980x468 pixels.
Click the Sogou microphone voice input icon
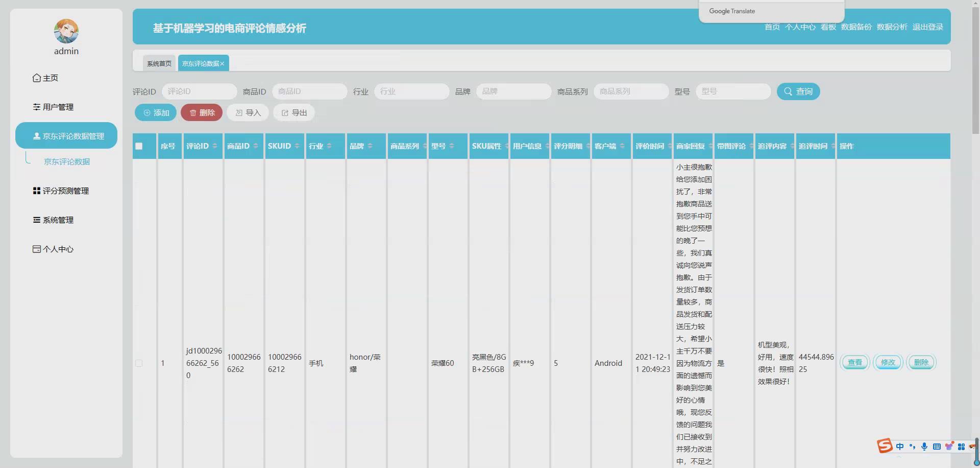coord(924,447)
